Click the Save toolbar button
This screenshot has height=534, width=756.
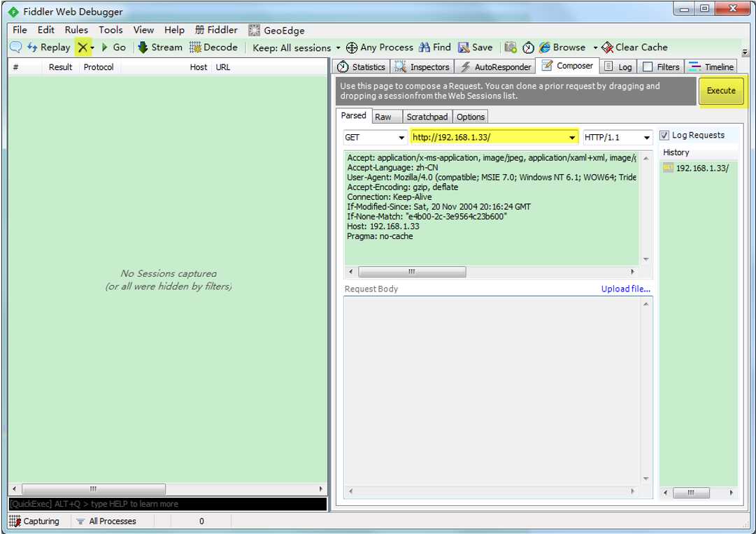tap(476, 48)
